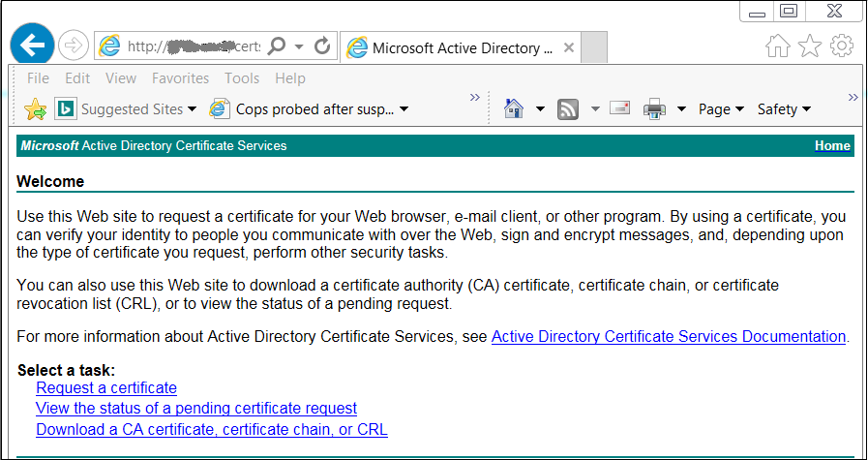Image resolution: width=868 pixels, height=460 pixels.
Task: Open the Favorites menu
Action: coord(180,78)
